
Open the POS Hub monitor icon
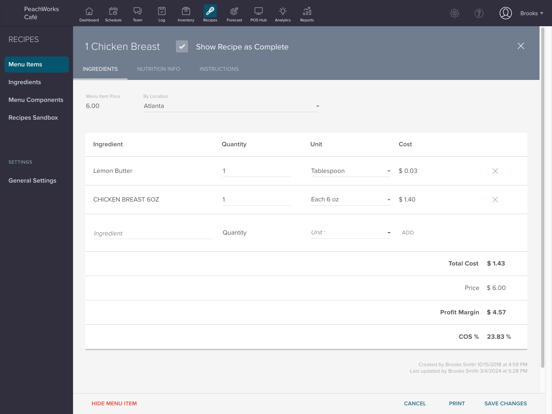tap(258, 12)
